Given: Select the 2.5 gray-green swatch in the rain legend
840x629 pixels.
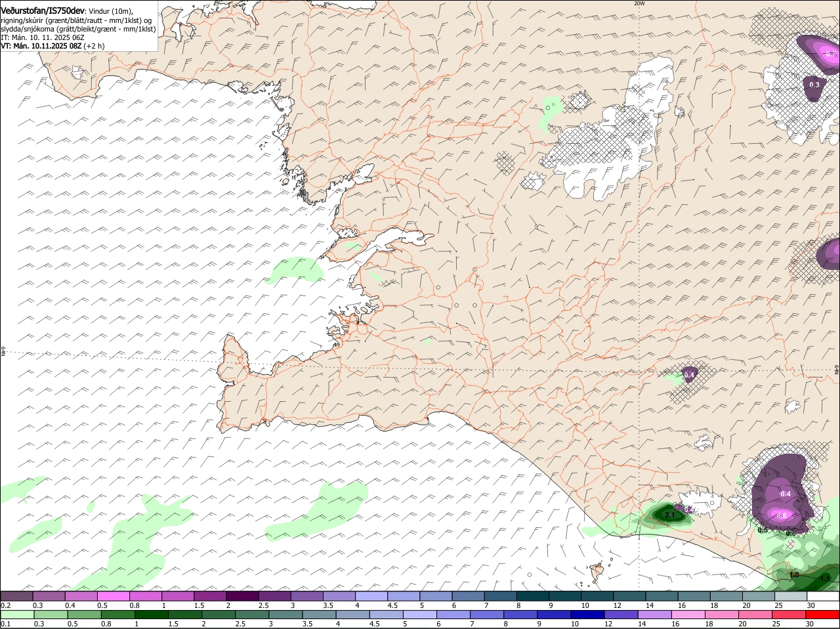Looking at the screenshot, I should coord(253,615).
